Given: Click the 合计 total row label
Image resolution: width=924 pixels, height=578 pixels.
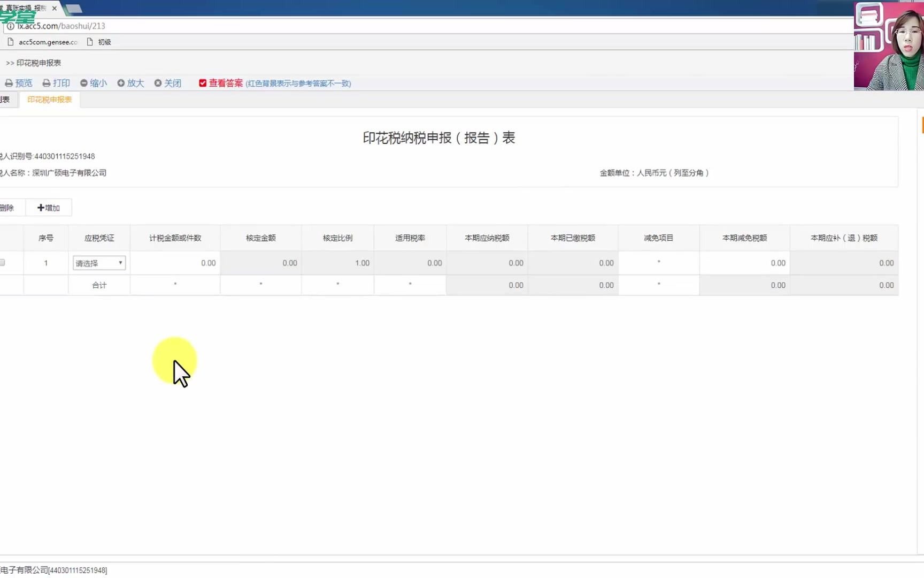Looking at the screenshot, I should coord(99,285).
